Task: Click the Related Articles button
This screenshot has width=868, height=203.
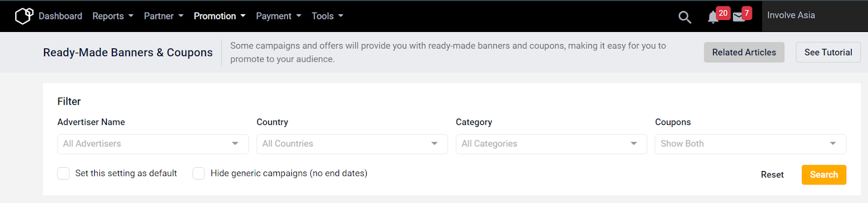Action: [744, 52]
